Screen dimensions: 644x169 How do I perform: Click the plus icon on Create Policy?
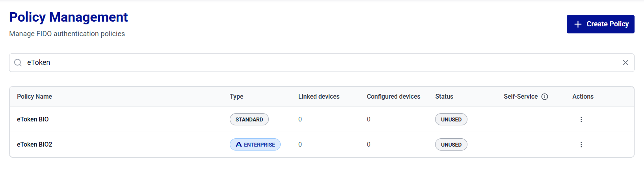pyautogui.click(x=578, y=24)
